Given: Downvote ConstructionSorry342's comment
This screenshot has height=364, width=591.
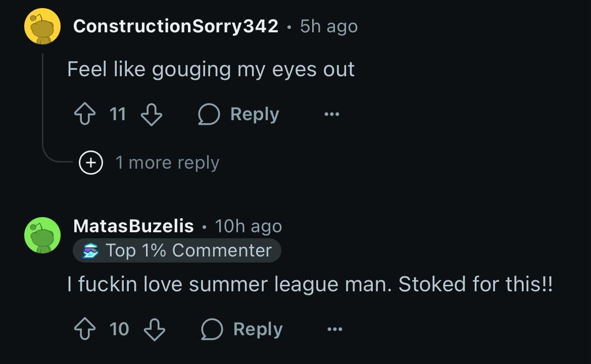Looking at the screenshot, I should 151,115.
